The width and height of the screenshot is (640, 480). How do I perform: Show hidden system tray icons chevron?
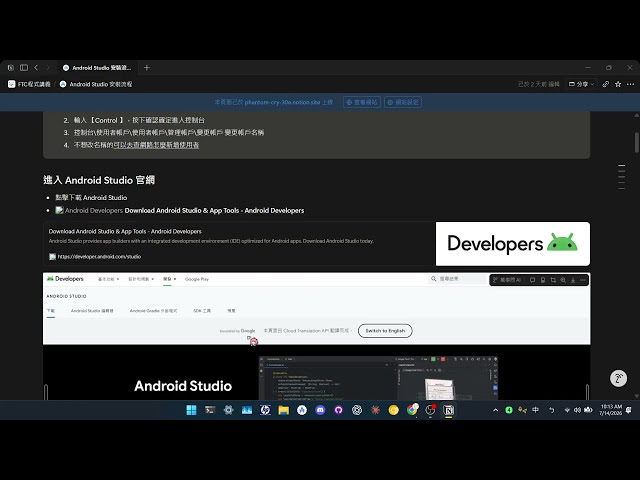point(496,410)
